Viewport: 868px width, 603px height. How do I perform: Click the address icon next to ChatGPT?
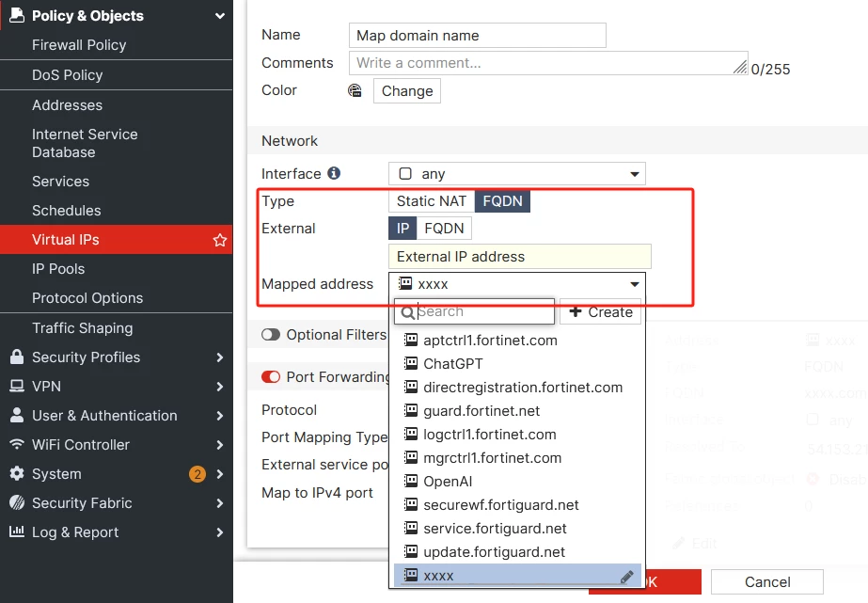tap(411, 363)
